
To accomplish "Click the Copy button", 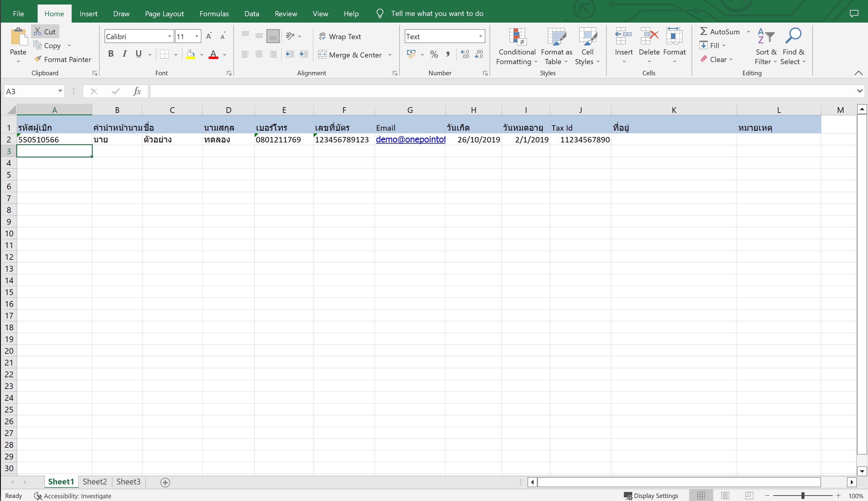I will [x=48, y=45].
